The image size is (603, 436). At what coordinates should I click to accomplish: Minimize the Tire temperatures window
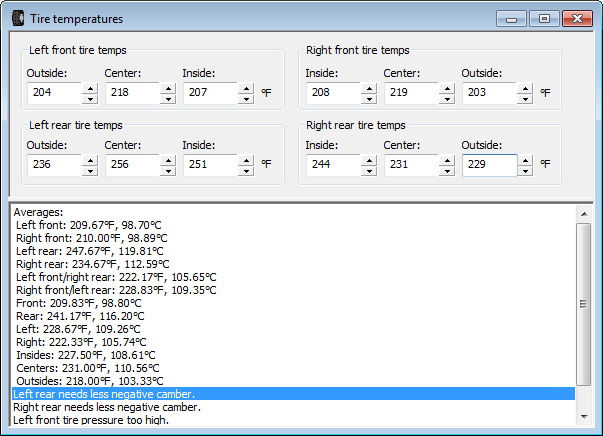tap(511, 18)
